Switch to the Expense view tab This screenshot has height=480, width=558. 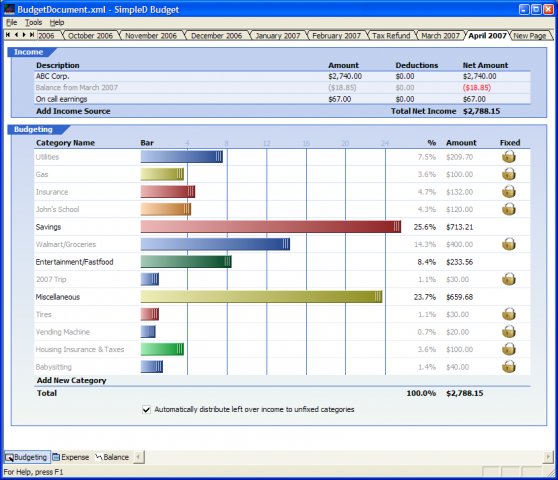click(71, 457)
